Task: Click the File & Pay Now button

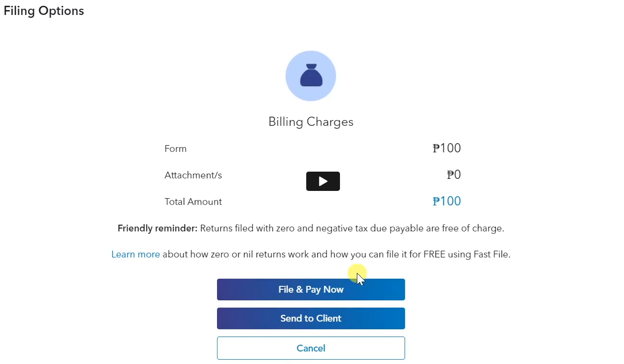Action: 311,289
